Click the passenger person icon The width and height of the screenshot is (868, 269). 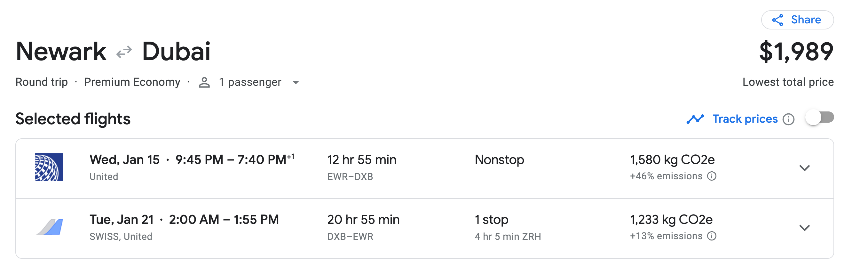tap(204, 82)
